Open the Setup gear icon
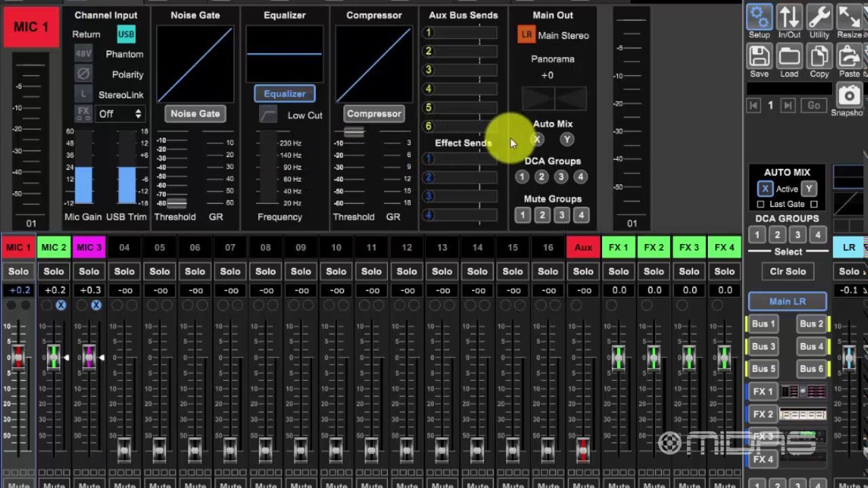Viewport: 868px width, 488px height. click(759, 18)
